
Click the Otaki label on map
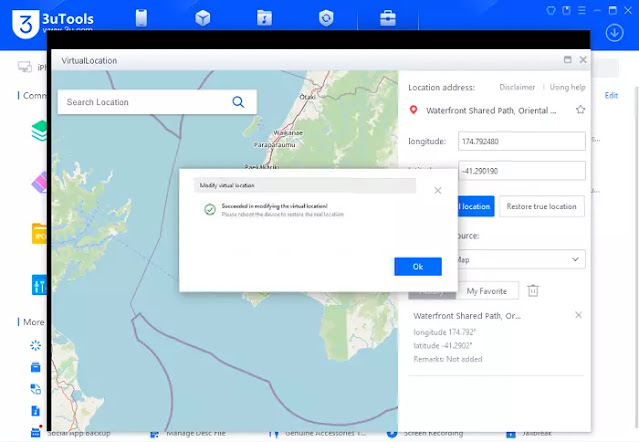click(x=308, y=97)
